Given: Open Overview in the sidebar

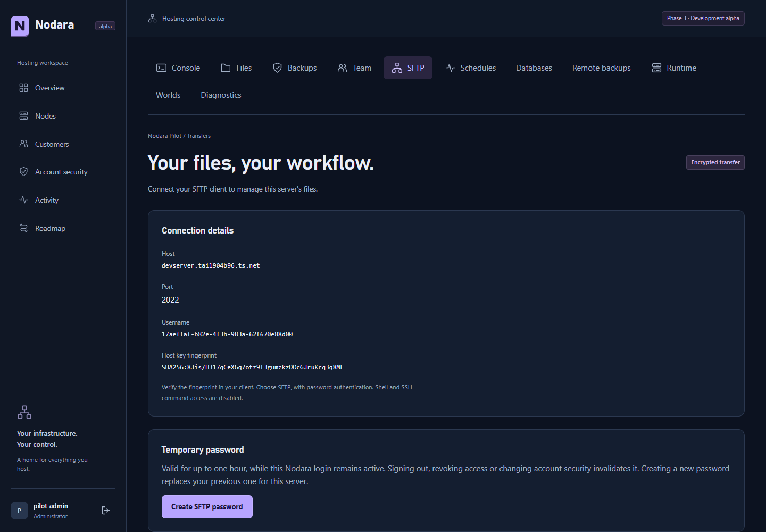Looking at the screenshot, I should pos(63,88).
